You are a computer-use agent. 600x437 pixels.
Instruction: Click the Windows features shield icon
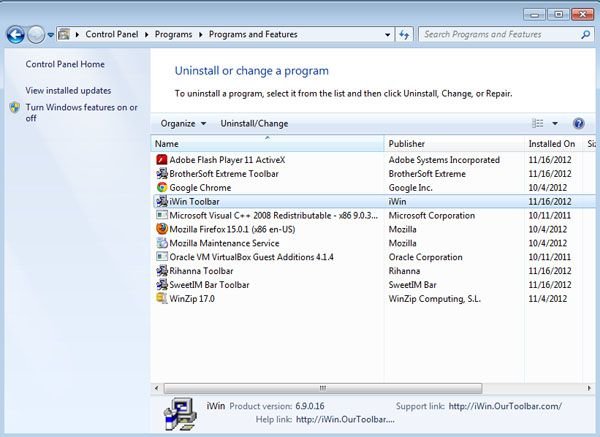click(x=15, y=108)
